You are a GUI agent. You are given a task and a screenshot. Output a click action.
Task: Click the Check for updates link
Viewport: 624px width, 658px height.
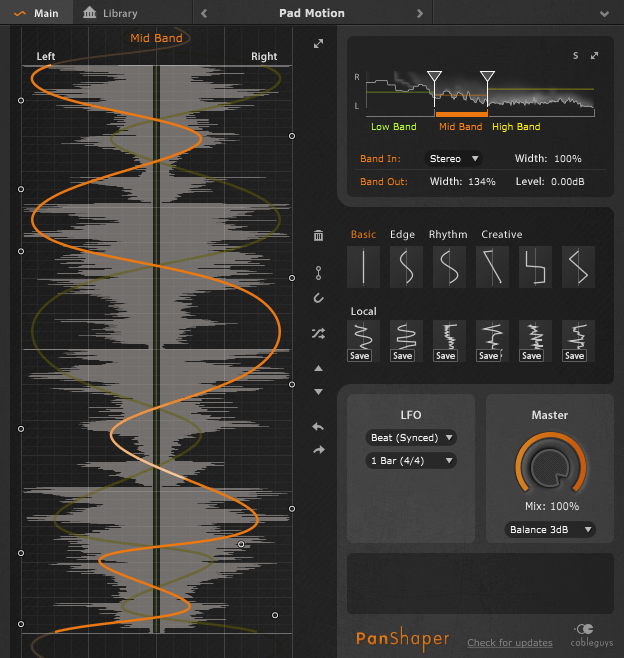(510, 642)
